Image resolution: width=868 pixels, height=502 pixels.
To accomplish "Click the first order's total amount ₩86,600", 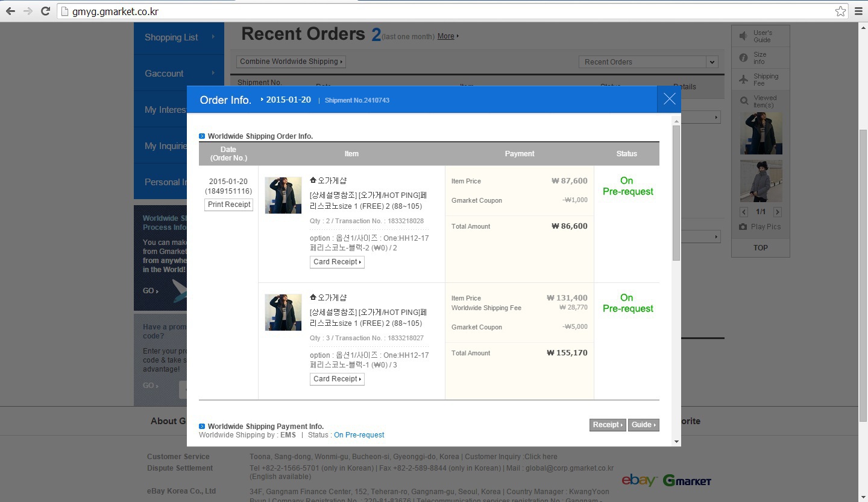I will [569, 226].
